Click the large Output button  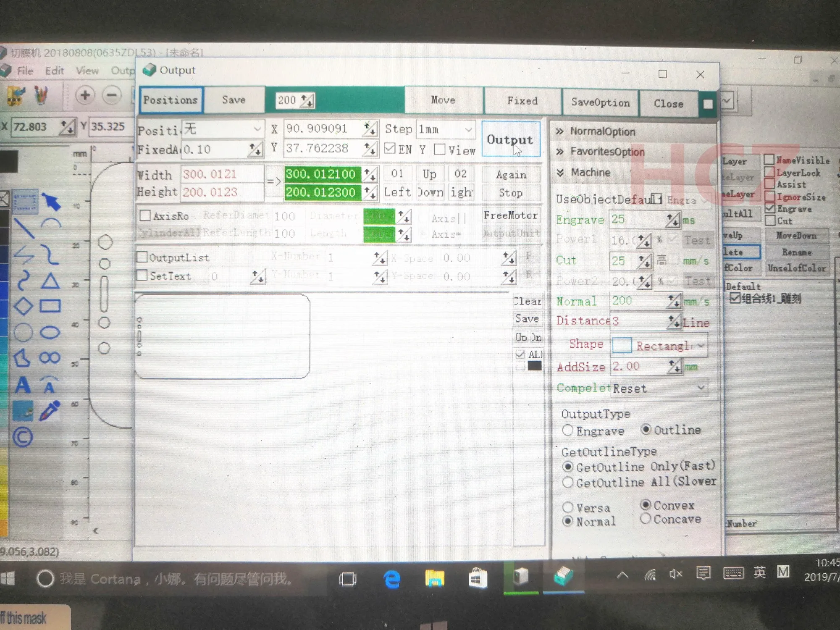click(x=510, y=139)
